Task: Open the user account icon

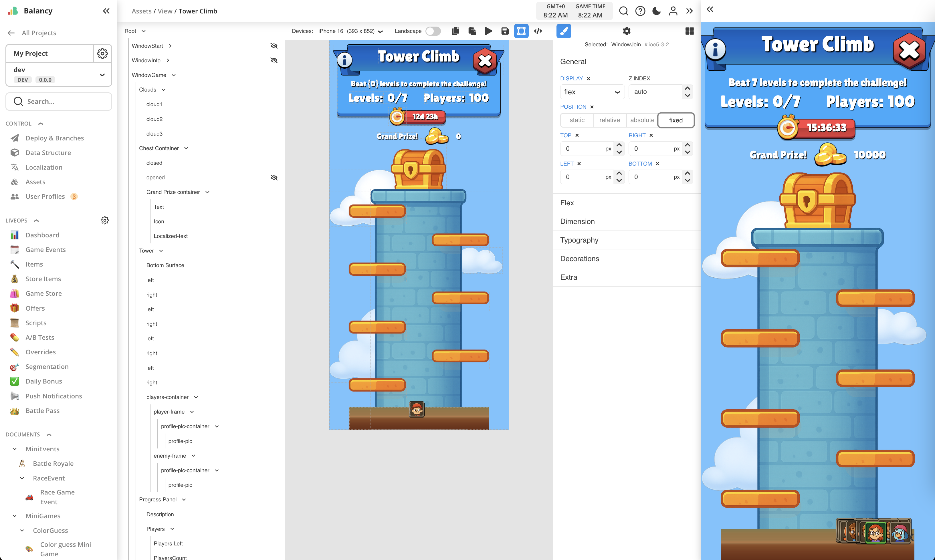Action: [x=673, y=11]
